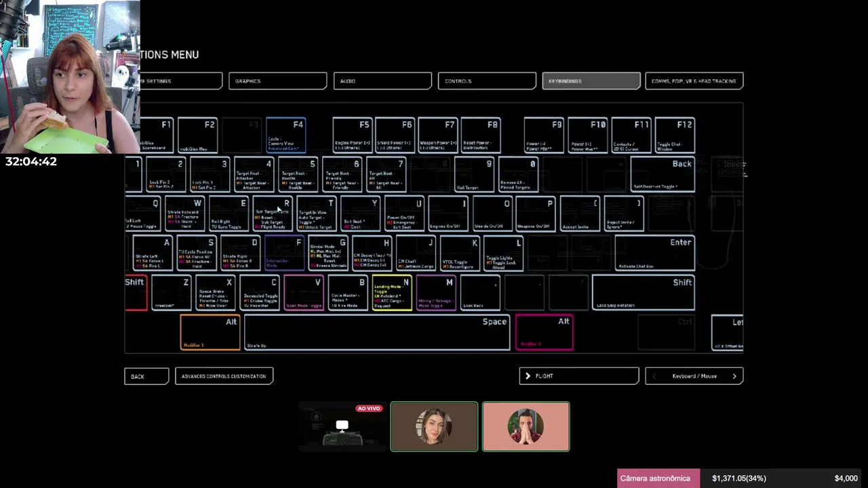Select the G Gimbal Mode key
The image size is (868, 488).
click(328, 253)
